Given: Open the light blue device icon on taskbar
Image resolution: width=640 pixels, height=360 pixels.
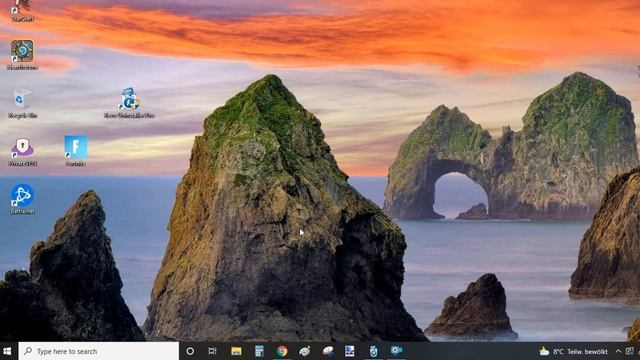Looking at the screenshot, I should [373, 351].
